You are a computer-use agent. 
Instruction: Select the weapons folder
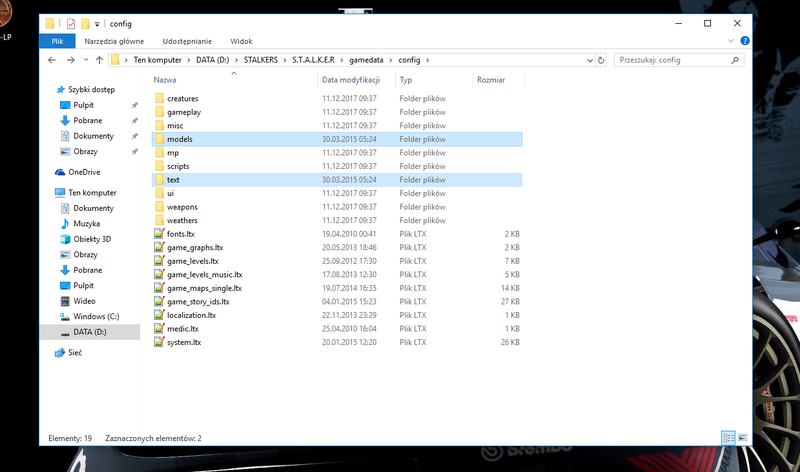(182, 207)
